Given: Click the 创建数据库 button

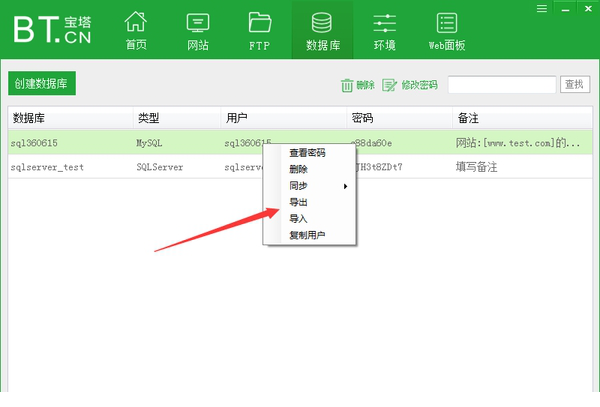Looking at the screenshot, I should pos(42,85).
